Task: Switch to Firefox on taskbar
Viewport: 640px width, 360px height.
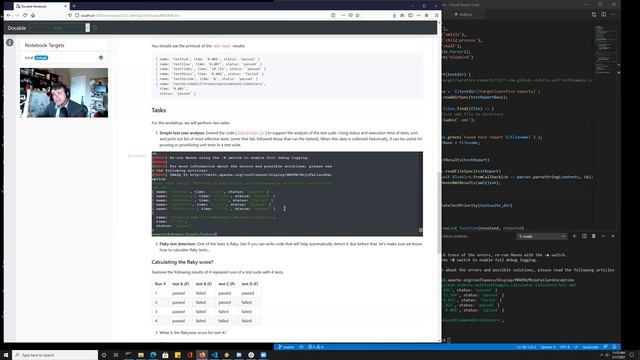Action: (x=202, y=355)
